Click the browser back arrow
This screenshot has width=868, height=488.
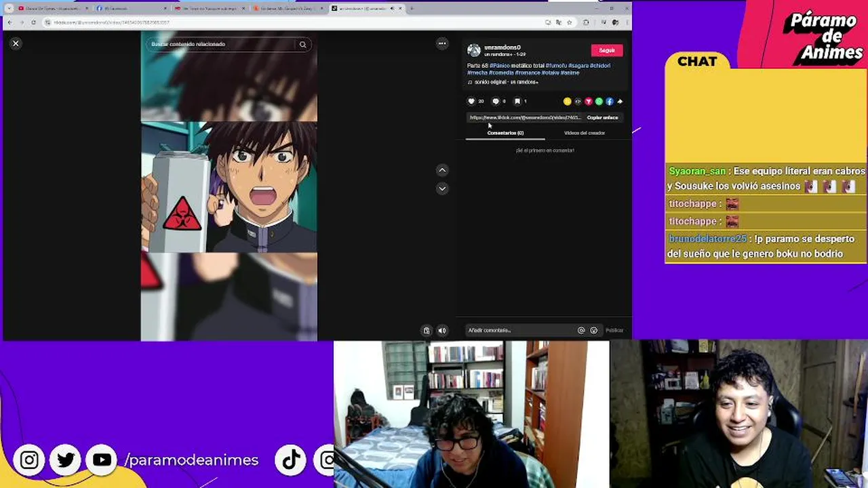click(x=9, y=22)
